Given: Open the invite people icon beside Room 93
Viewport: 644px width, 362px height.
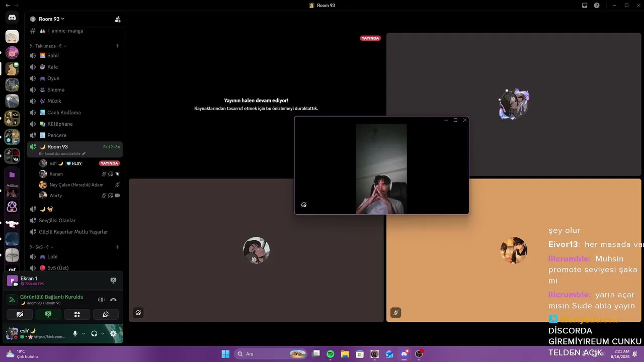Looking at the screenshot, I should [x=118, y=19].
